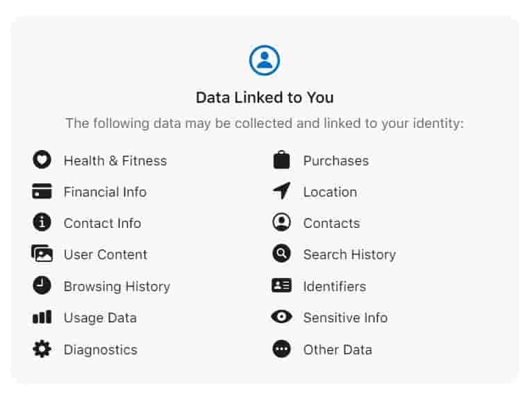The image size is (532, 396).
Task: Click the data collection description text
Action: pyautogui.click(x=265, y=124)
